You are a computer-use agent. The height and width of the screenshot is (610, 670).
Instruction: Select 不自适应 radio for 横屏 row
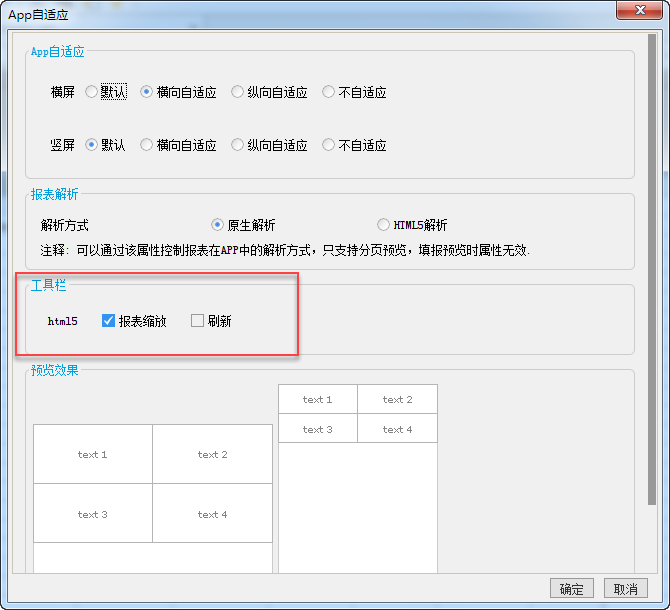328,92
